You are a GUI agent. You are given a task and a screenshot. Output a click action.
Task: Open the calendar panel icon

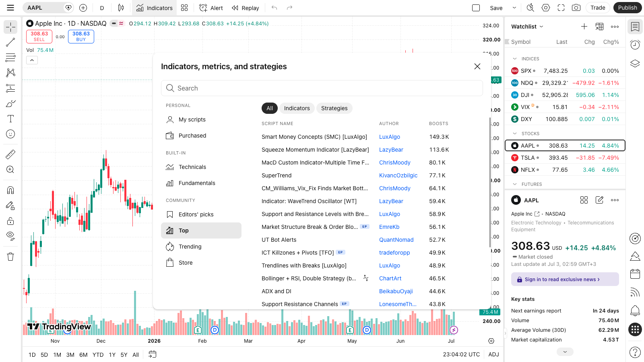(635, 274)
